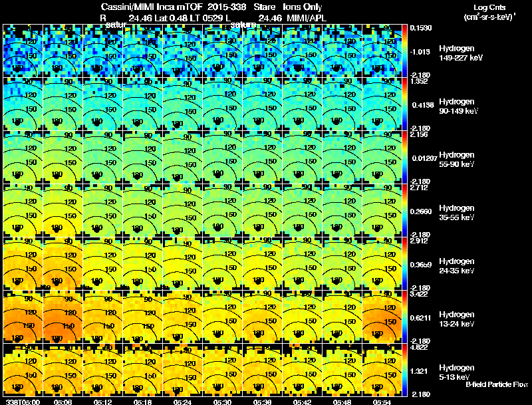Click the Hydrogen 35-55 keV row label
Image resolution: width=532 pixels, height=405 pixels.
(x=457, y=213)
